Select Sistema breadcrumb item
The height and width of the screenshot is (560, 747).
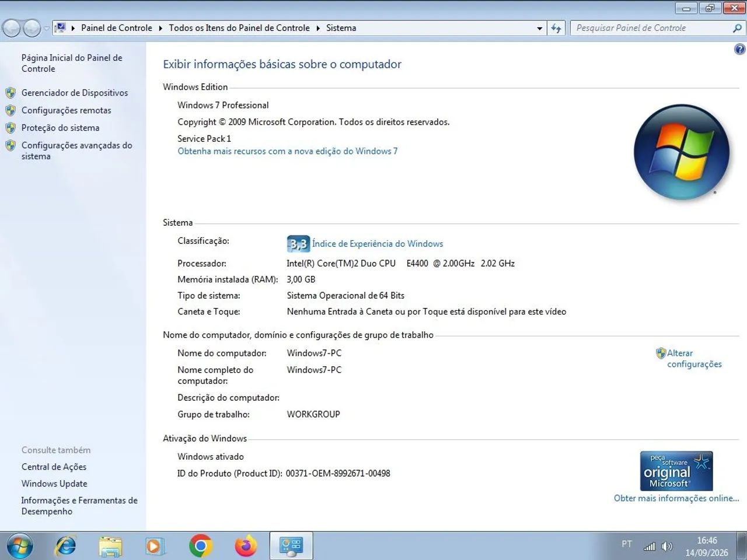tap(341, 28)
